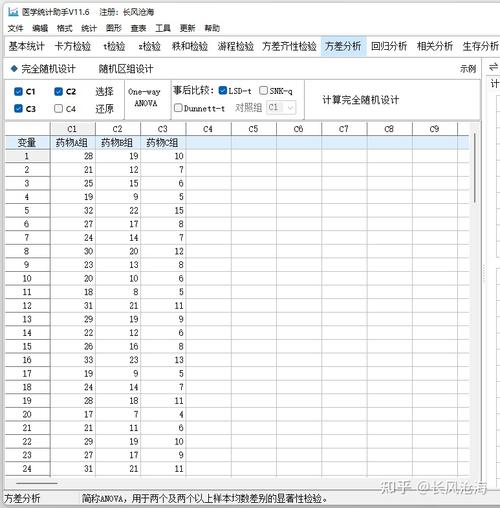500x508 pixels.
Task: Click the 还原 button
Action: click(x=104, y=109)
